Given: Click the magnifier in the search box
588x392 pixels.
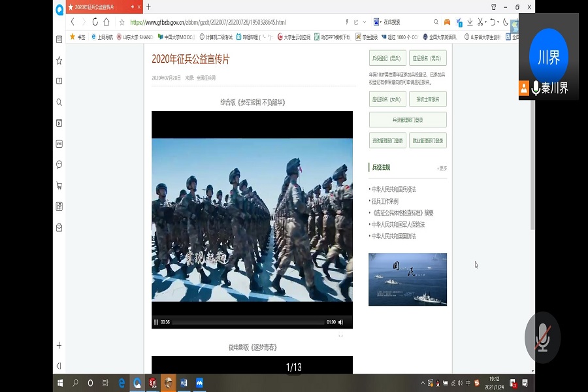Looking at the screenshot, I should click(436, 22).
